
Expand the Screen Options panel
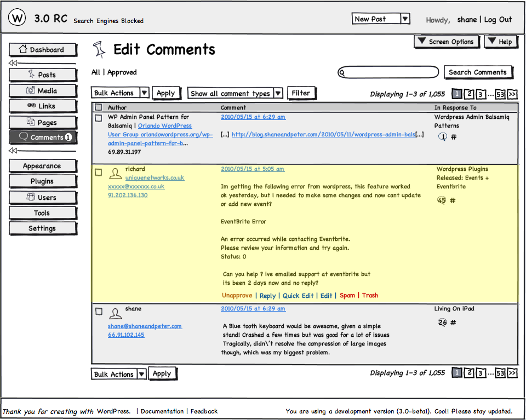[447, 42]
